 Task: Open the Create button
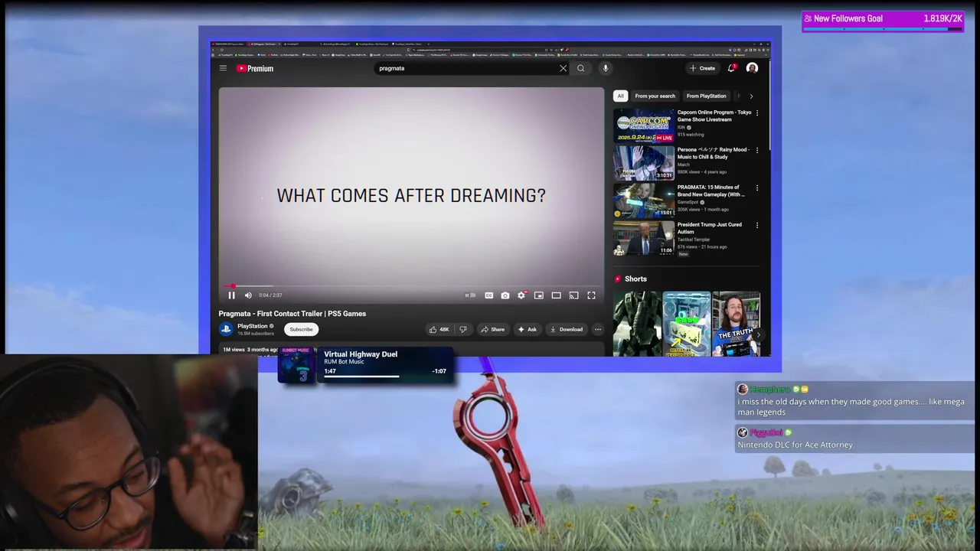click(702, 68)
